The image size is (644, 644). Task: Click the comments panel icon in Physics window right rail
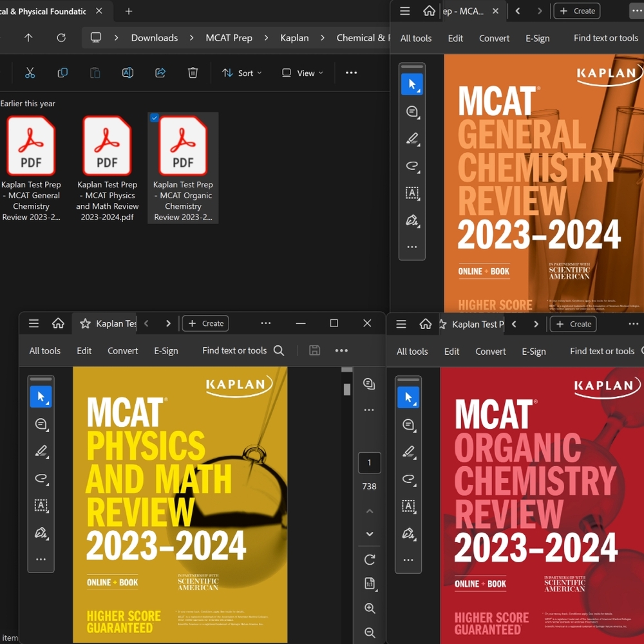point(369,384)
